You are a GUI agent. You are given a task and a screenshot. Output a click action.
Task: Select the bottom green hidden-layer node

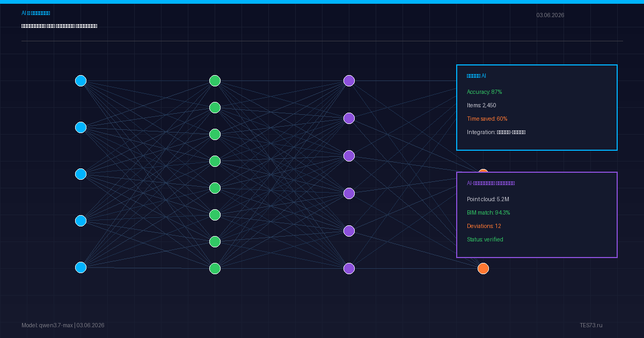(x=215, y=268)
